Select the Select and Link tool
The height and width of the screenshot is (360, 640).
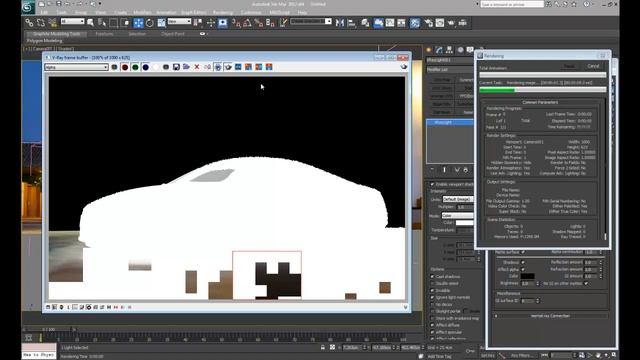(29, 23)
